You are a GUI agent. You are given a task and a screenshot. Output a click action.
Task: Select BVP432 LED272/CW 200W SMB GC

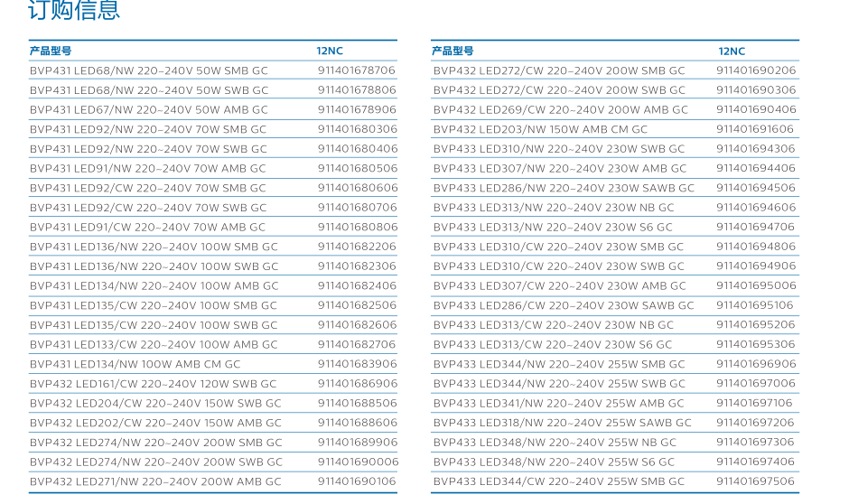click(558, 70)
